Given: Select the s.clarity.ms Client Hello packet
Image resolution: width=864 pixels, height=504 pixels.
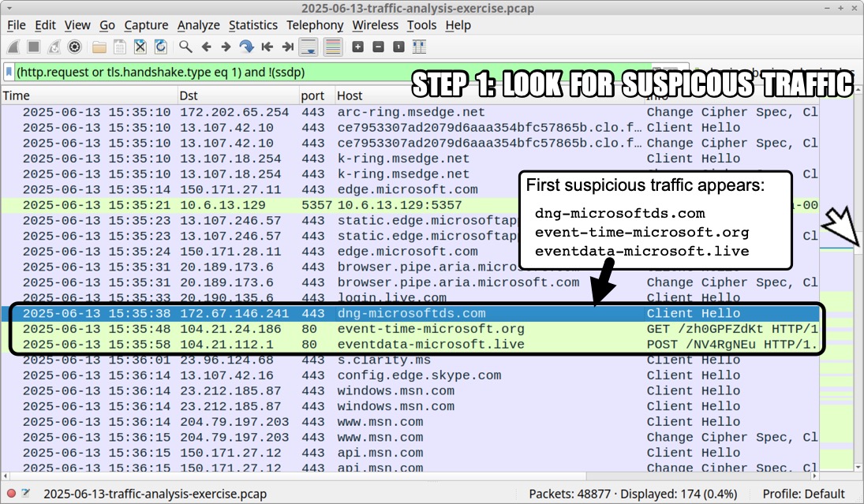Looking at the screenshot, I should [x=410, y=360].
